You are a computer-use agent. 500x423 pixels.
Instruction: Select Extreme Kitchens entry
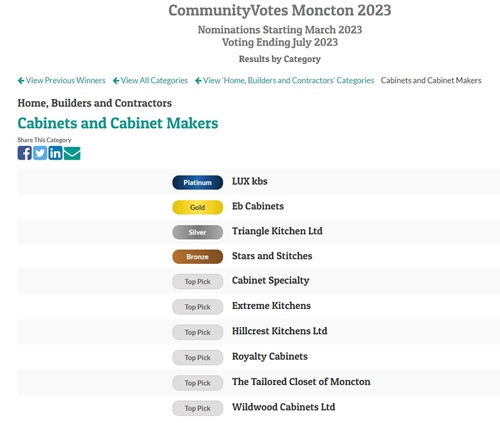click(x=271, y=306)
